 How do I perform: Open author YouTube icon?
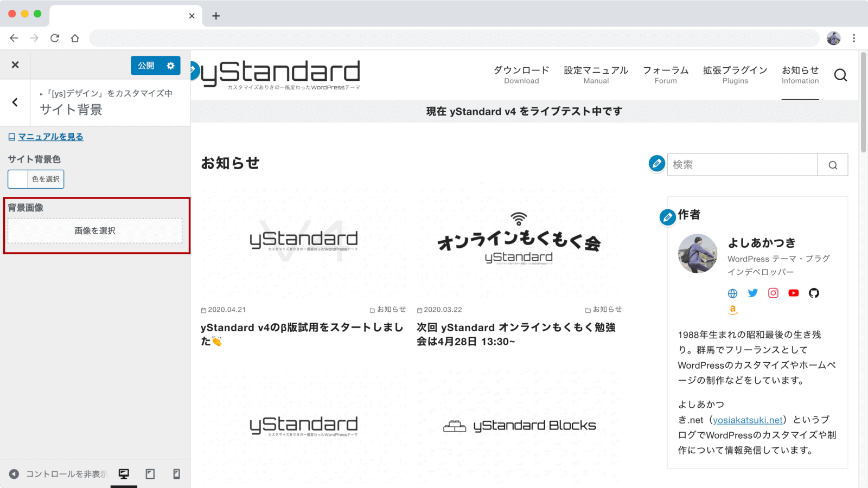(x=794, y=293)
